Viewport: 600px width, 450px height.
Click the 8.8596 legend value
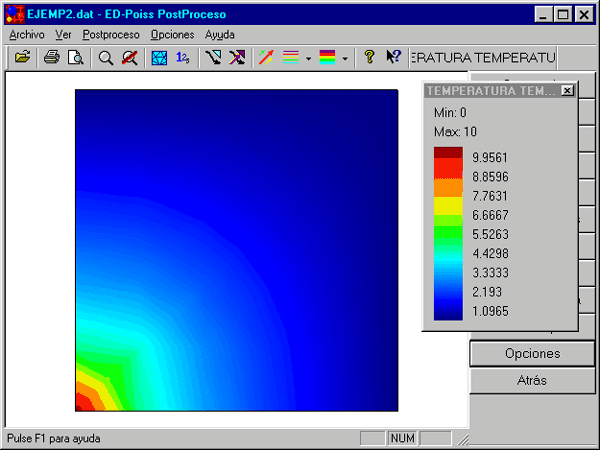coord(490,177)
